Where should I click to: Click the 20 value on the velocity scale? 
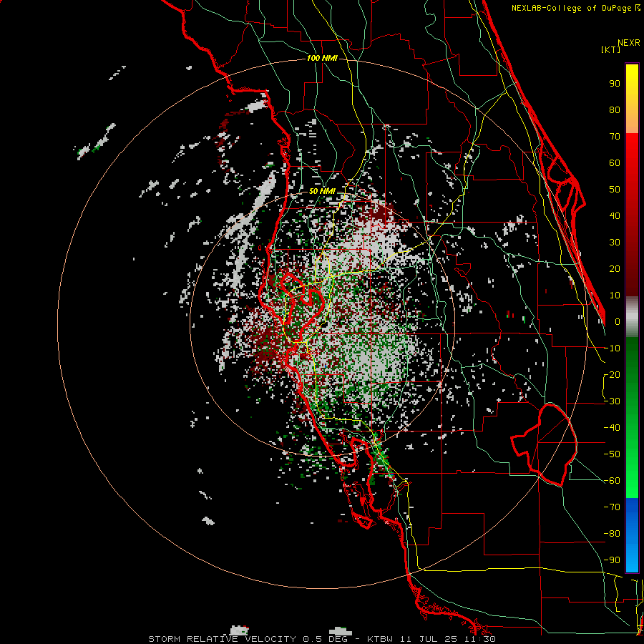click(615, 269)
